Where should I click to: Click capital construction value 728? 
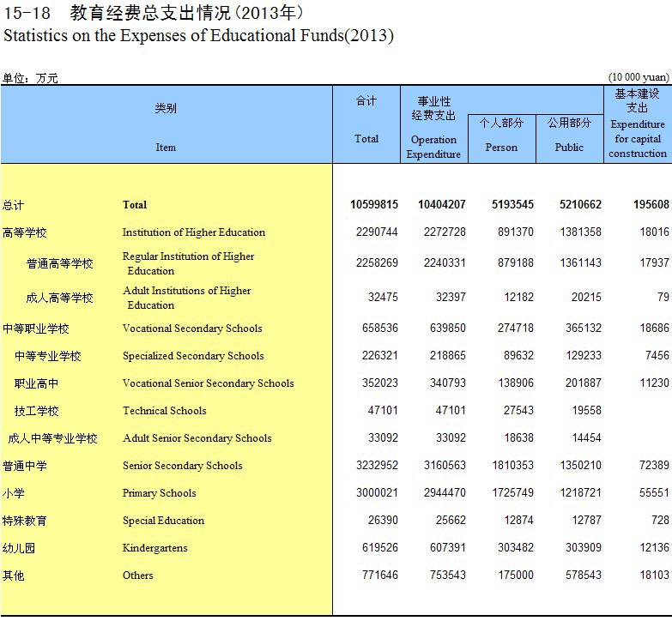tap(661, 520)
